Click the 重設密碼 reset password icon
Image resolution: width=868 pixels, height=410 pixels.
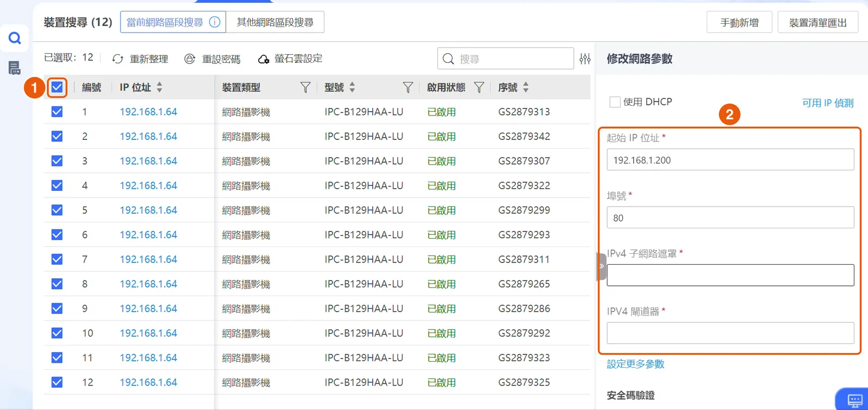(190, 59)
